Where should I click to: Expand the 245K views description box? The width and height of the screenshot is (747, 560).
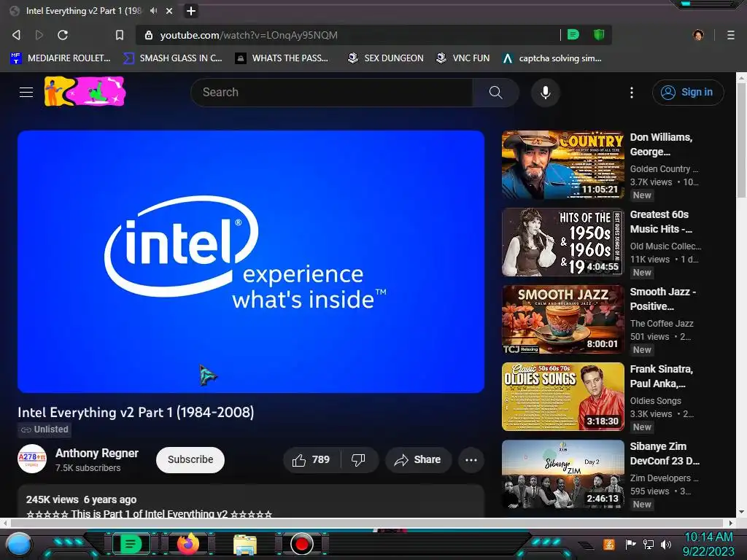pos(251,502)
